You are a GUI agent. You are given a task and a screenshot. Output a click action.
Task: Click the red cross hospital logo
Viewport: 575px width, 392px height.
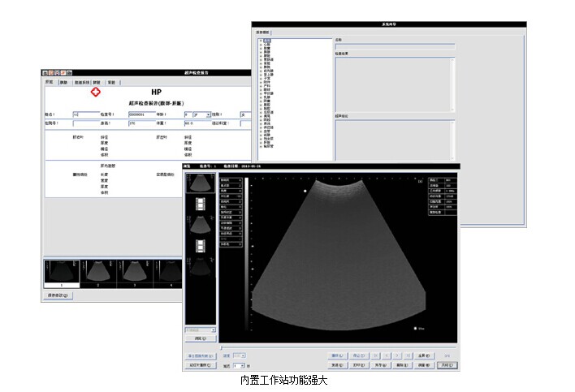pyautogui.click(x=95, y=92)
